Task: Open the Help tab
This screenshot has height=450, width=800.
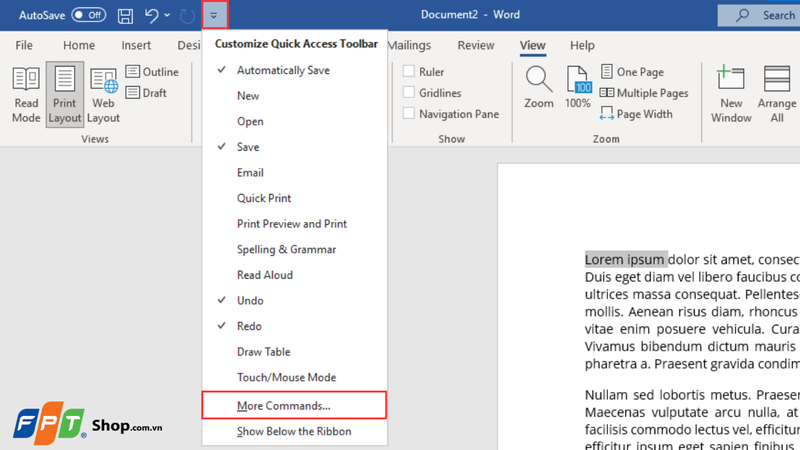Action: pyautogui.click(x=582, y=45)
